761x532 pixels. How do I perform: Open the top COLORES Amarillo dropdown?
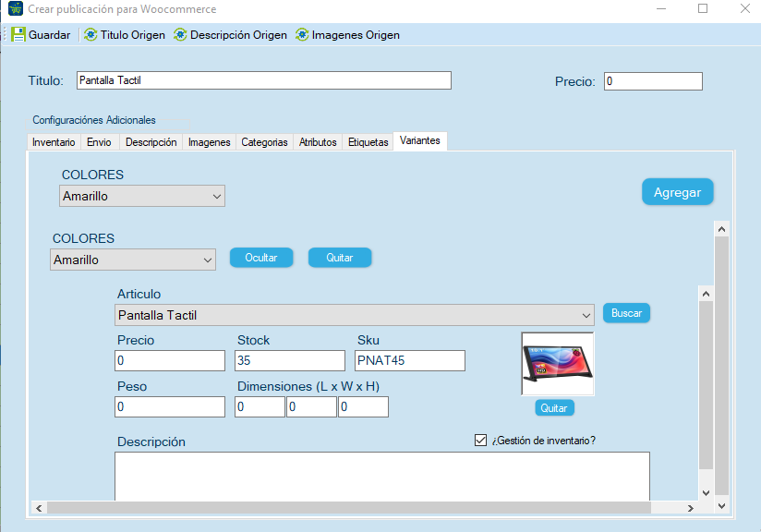[x=141, y=196]
